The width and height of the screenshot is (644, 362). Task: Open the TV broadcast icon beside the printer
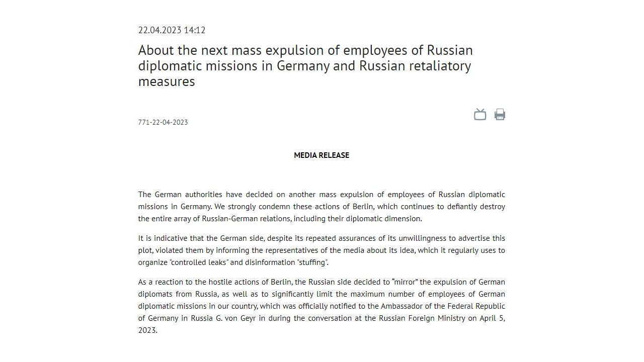pyautogui.click(x=480, y=115)
